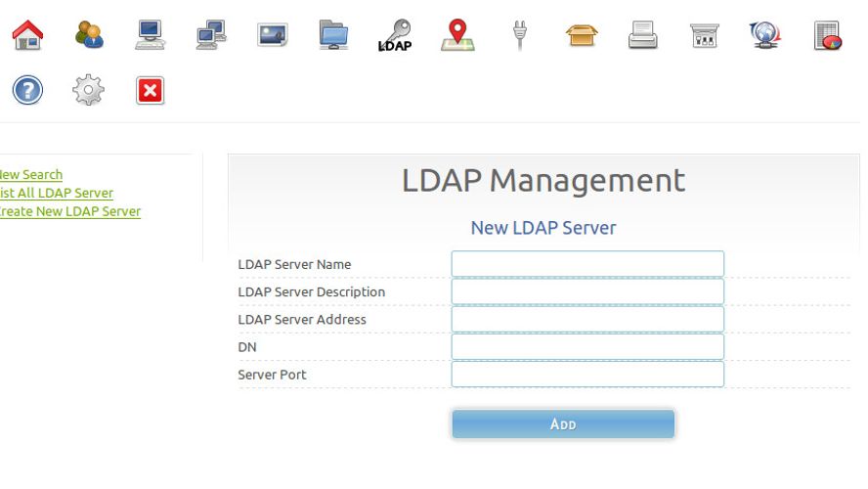Screen dimensions: 868x489
Task: Open the users group icon
Action: 89,36
